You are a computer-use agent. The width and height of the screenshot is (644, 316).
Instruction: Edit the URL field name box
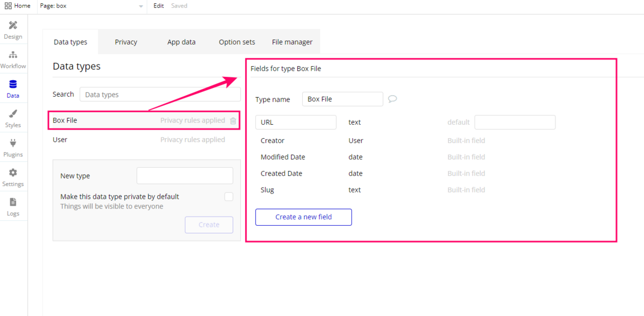pos(296,122)
